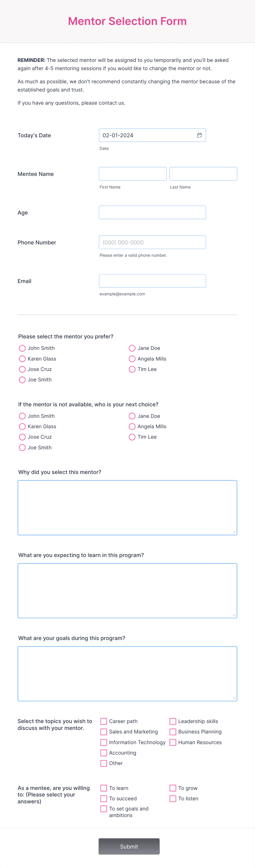The height and width of the screenshot is (868, 255).
Task: Open the calendar date picker
Action: [x=199, y=135]
